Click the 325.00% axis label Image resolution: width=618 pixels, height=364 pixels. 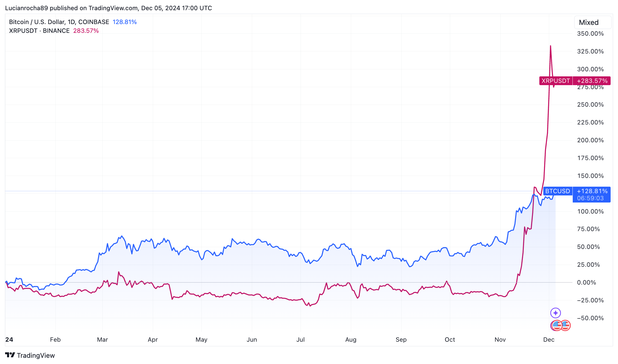590,51
